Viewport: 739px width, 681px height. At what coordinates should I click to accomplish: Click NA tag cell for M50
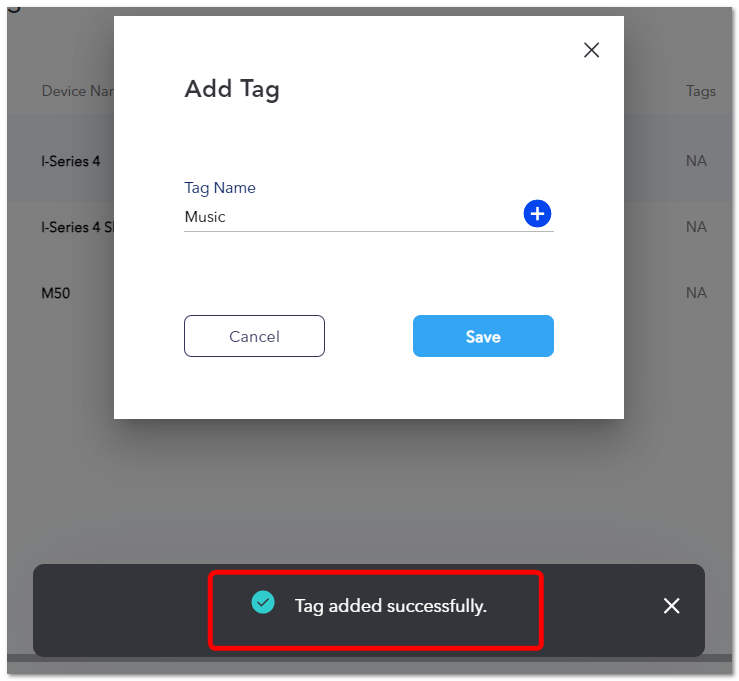696,293
